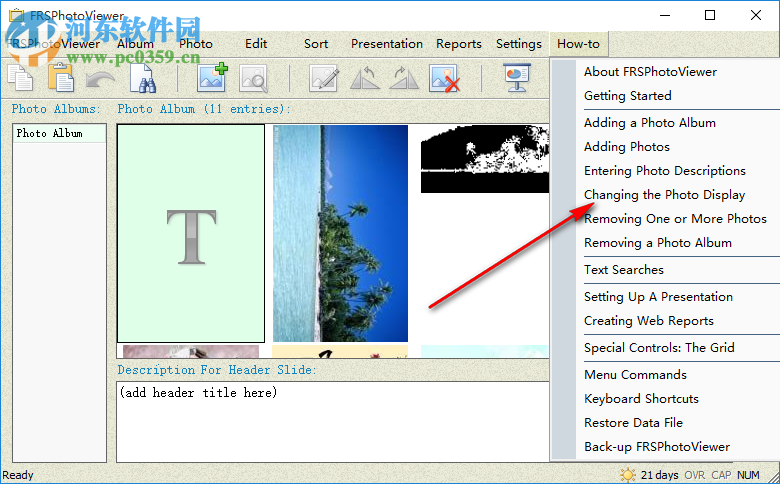Open the Reports menu

tap(459, 44)
